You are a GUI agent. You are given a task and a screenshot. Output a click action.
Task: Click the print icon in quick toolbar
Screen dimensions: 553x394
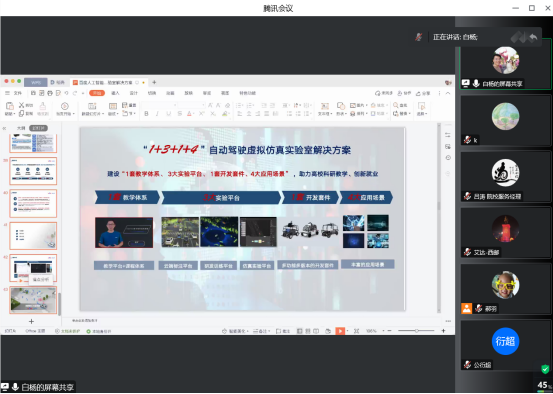pyautogui.click(x=50, y=93)
